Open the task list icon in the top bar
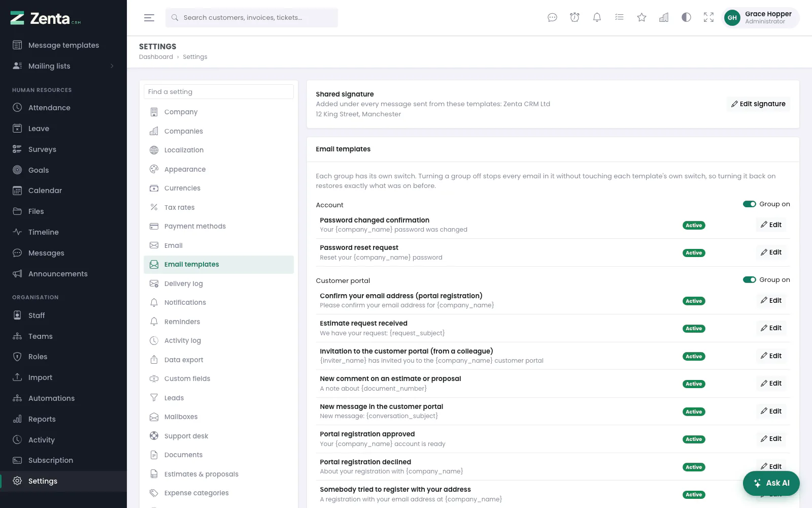The height and width of the screenshot is (508, 812). (619, 18)
